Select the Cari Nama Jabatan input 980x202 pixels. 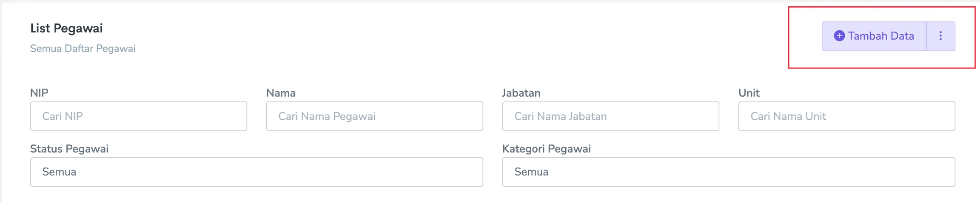[610, 116]
